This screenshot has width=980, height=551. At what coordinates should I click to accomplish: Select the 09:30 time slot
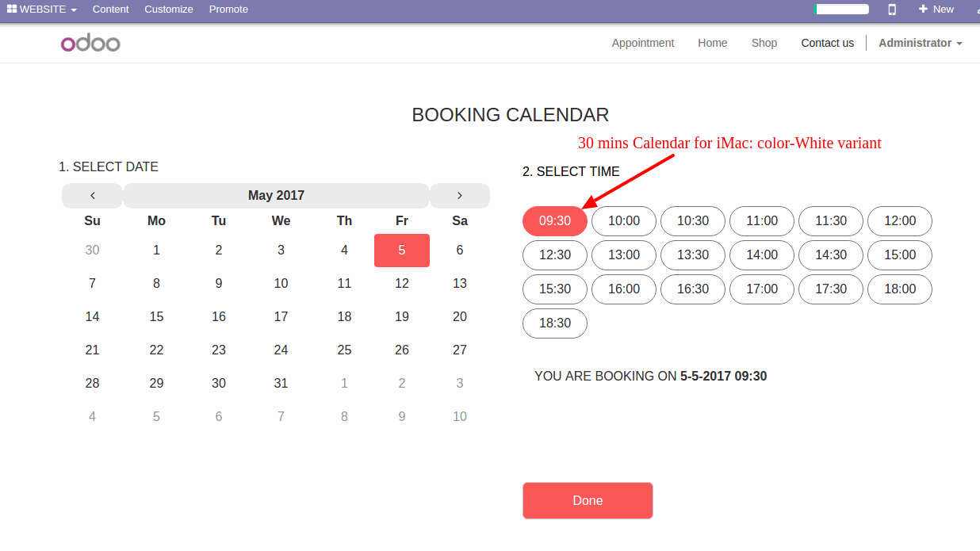click(x=555, y=220)
